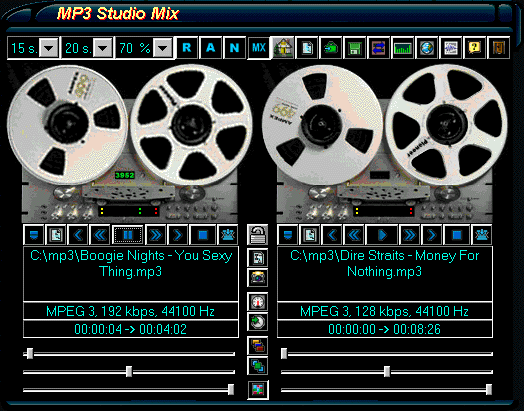Open the 15 s. dropdown arrow
The width and height of the screenshot is (524, 411).
(49, 48)
